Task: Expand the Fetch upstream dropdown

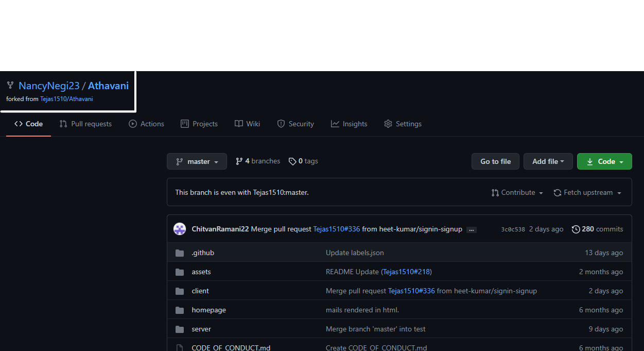Action: point(587,192)
